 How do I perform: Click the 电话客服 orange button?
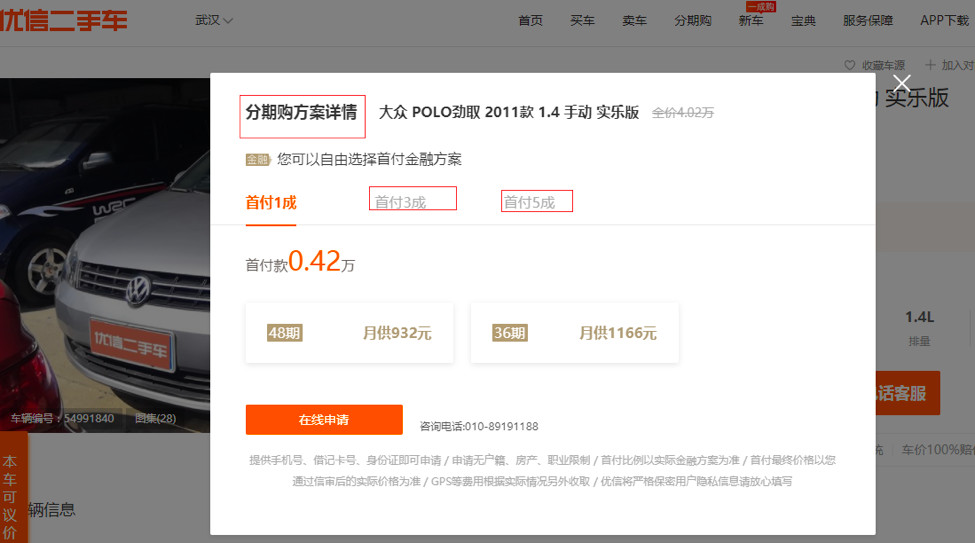pyautogui.click(x=907, y=393)
